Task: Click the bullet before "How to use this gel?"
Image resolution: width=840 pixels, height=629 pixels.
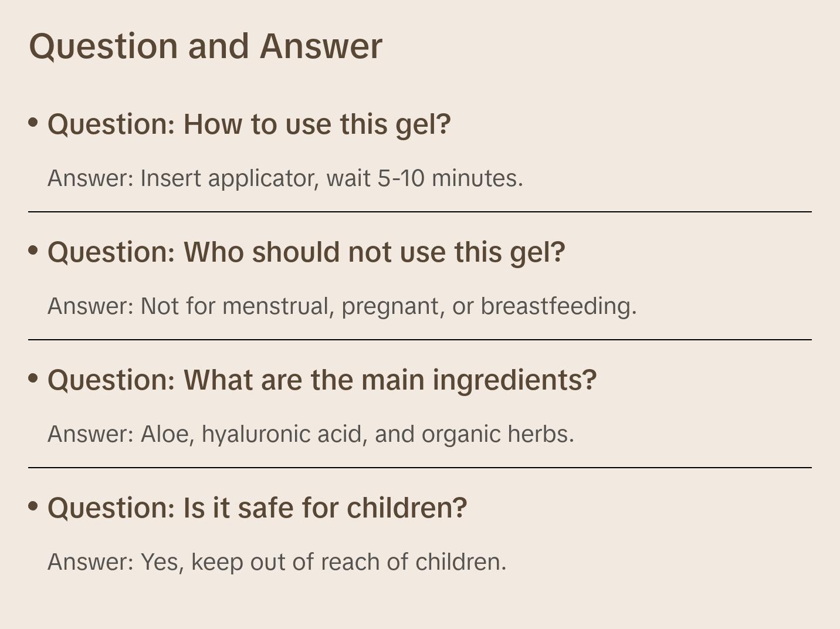Action: click(x=33, y=123)
